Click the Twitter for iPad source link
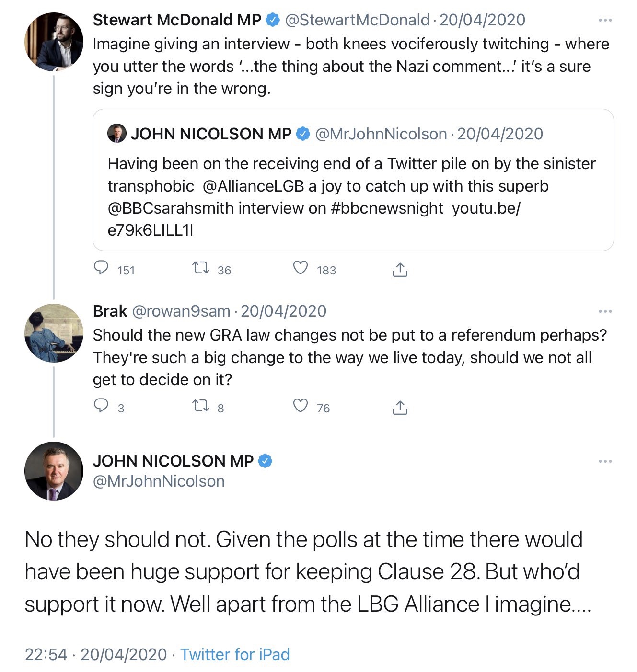The image size is (637, 672). [235, 654]
